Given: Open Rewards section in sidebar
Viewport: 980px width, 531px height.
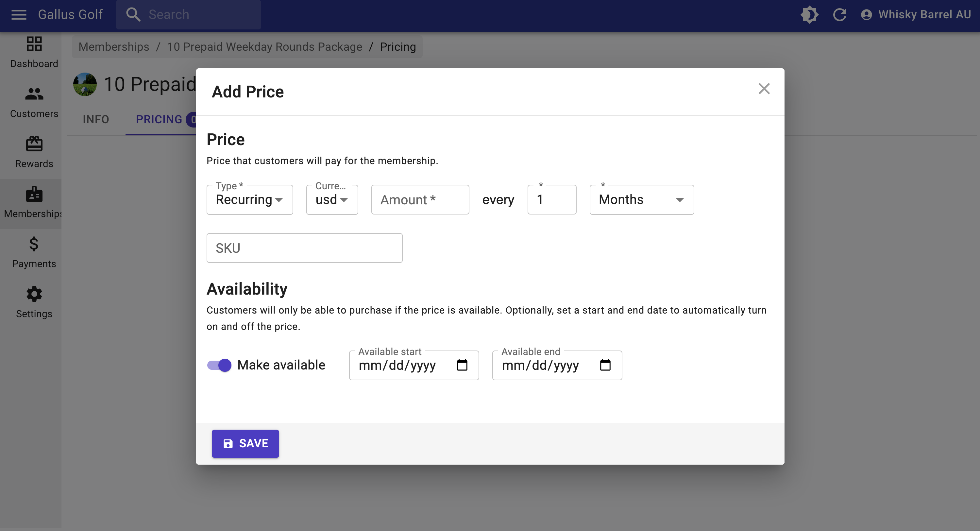Looking at the screenshot, I should click(x=34, y=153).
